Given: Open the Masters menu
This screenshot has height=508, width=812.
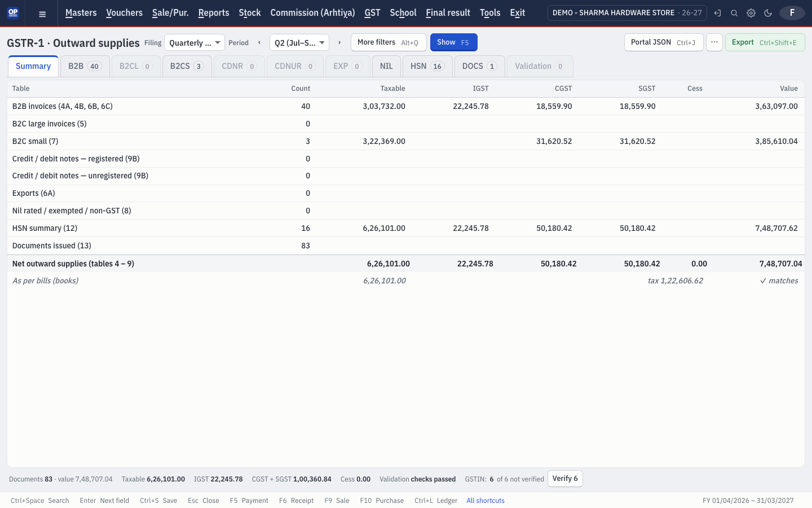Looking at the screenshot, I should point(81,13).
